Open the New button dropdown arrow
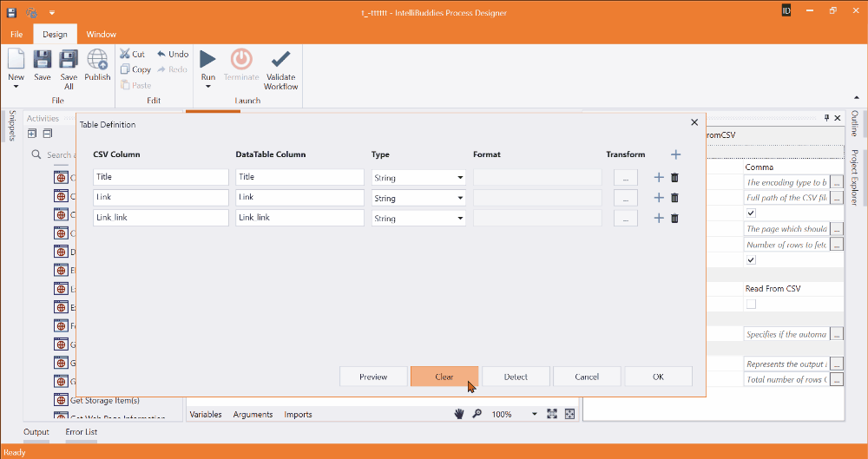The width and height of the screenshot is (868, 459). (x=16, y=87)
